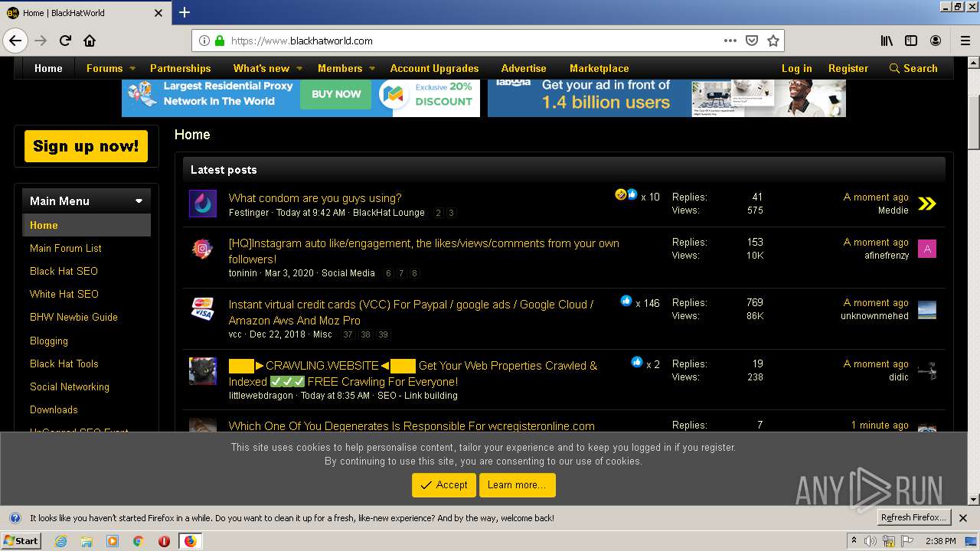The height and width of the screenshot is (551, 980).
Task: Open the Downloads sidebar link
Action: tap(54, 409)
